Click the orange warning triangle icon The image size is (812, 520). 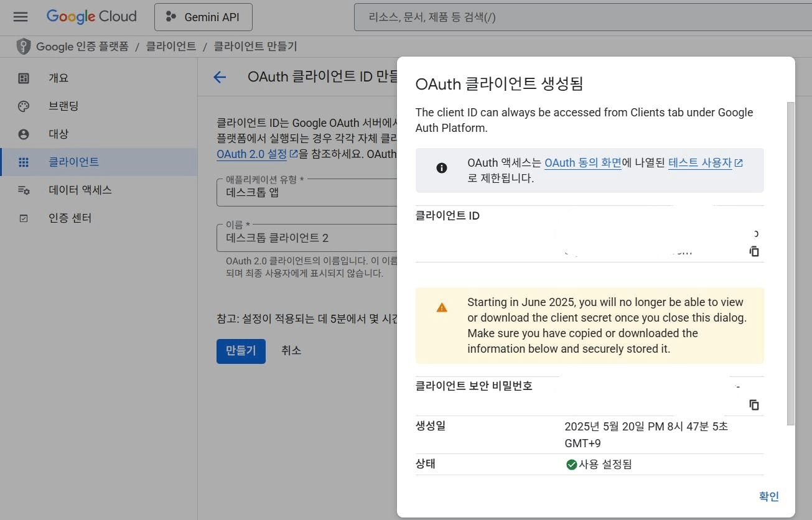442,307
